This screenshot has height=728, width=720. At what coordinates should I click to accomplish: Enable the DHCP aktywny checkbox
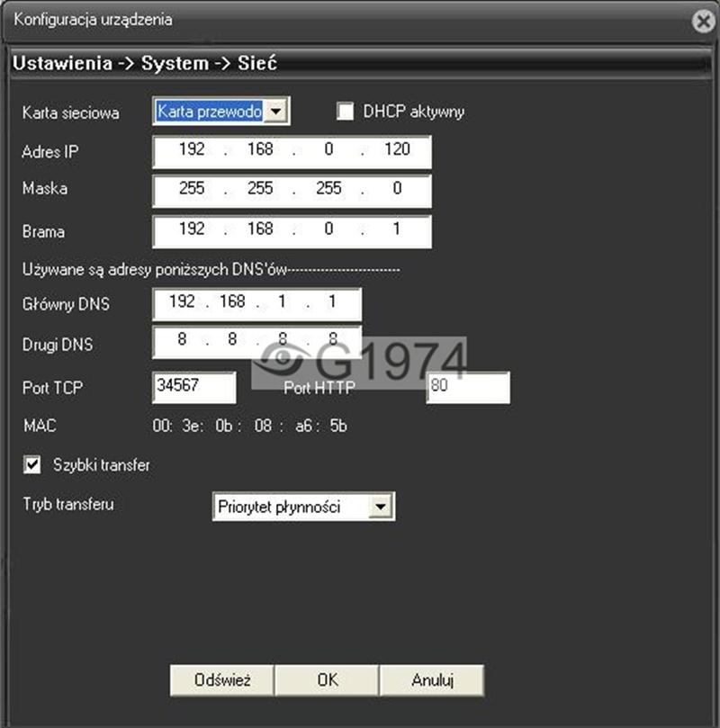coord(345,112)
